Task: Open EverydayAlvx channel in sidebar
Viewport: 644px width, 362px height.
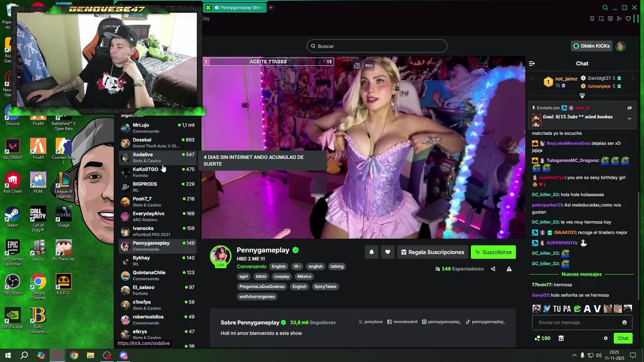Action: click(157, 216)
